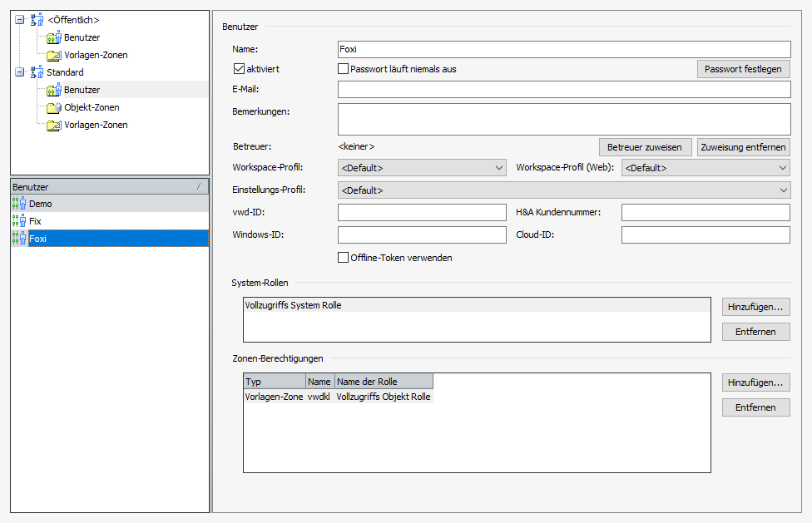
Task: Check Offline-Token verwenden option
Action: point(343,258)
